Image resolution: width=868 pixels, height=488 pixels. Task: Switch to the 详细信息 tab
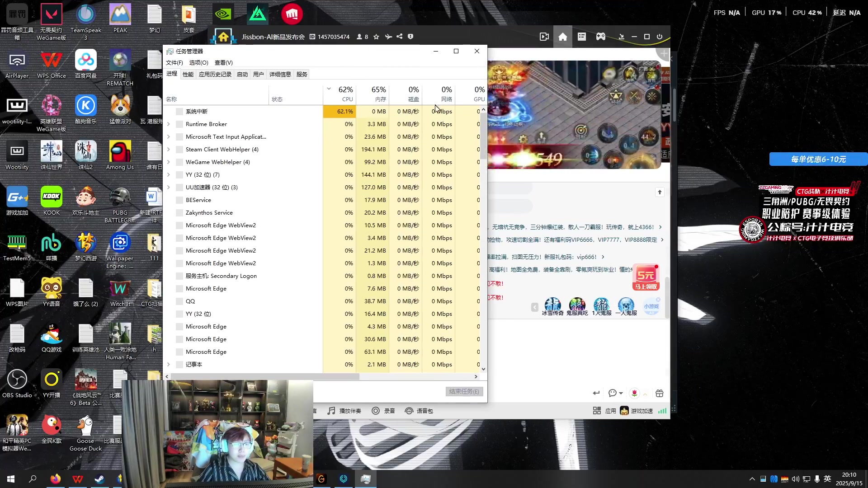280,74
